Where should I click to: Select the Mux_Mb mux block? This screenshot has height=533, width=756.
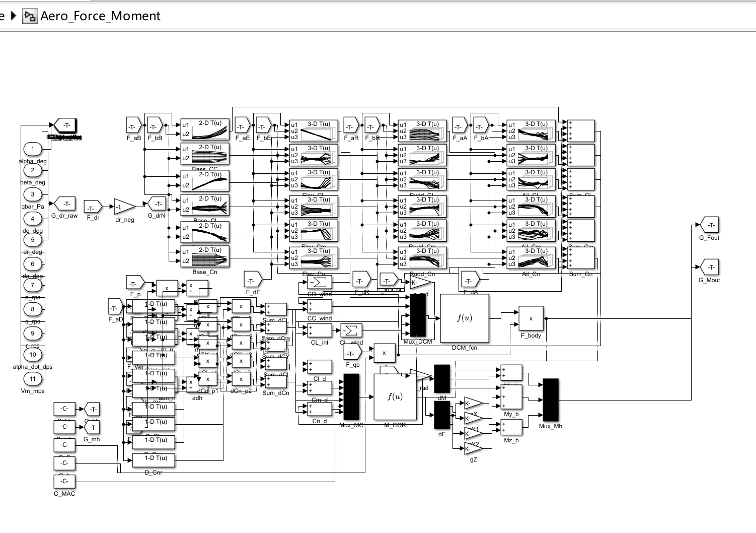[551, 400]
